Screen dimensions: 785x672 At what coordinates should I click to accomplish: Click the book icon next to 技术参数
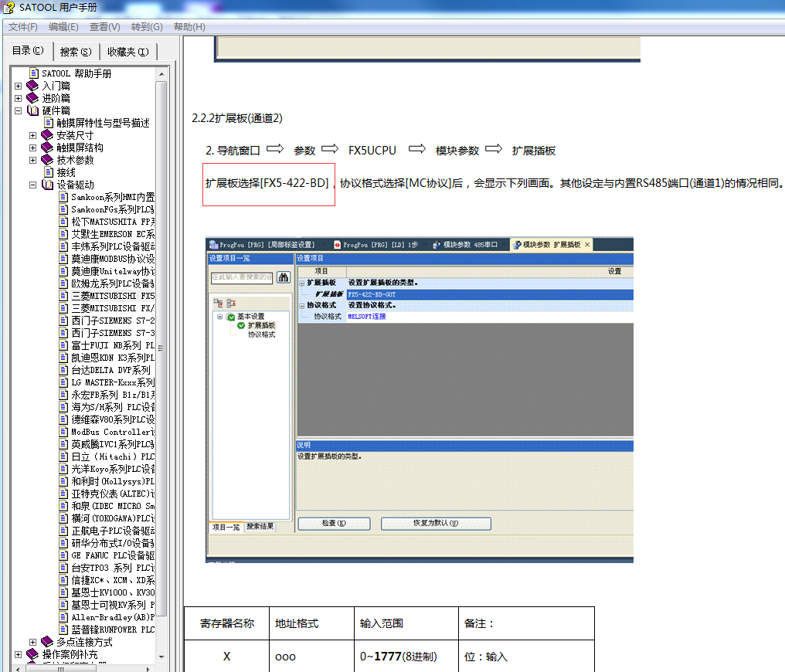[x=47, y=160]
